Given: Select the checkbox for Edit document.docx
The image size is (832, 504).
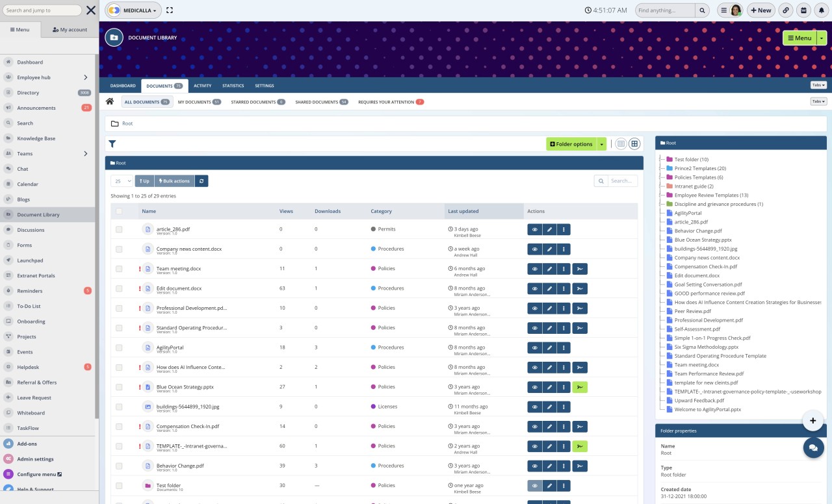Looking at the screenshot, I should click(x=119, y=288).
